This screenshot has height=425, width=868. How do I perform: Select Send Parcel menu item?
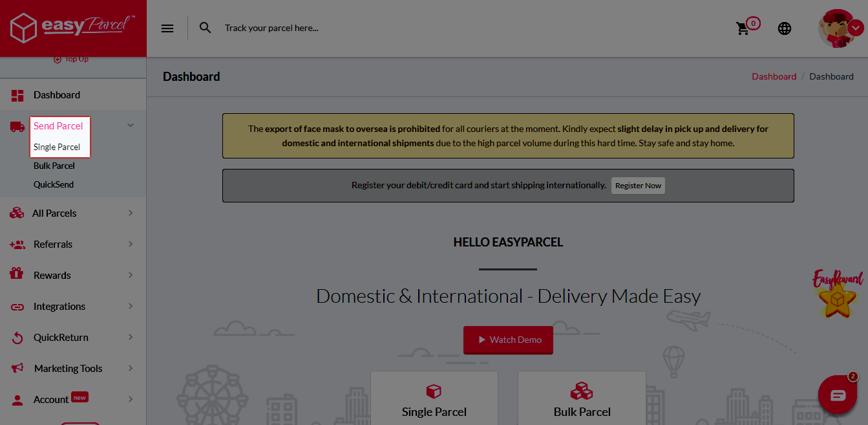click(58, 126)
